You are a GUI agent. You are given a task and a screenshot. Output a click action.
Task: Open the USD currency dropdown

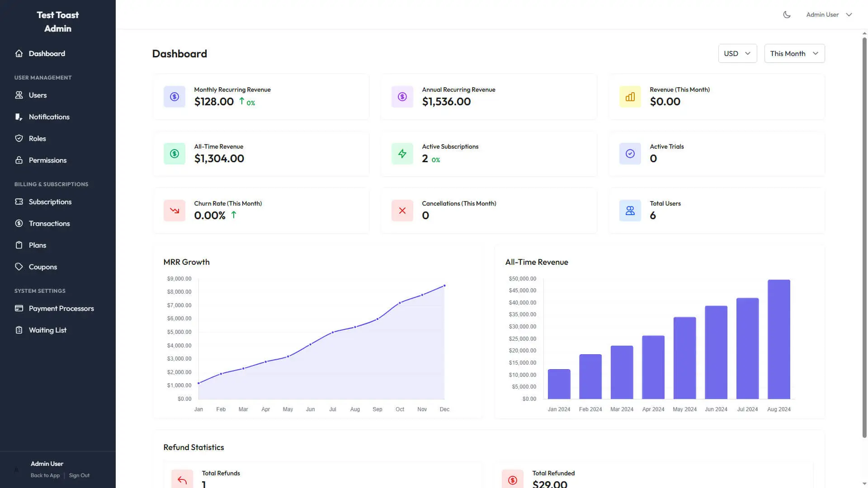coord(737,53)
